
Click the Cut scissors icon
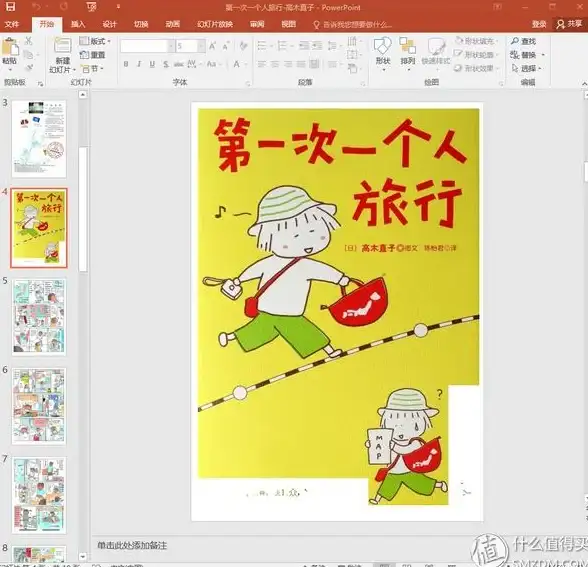pos(28,41)
